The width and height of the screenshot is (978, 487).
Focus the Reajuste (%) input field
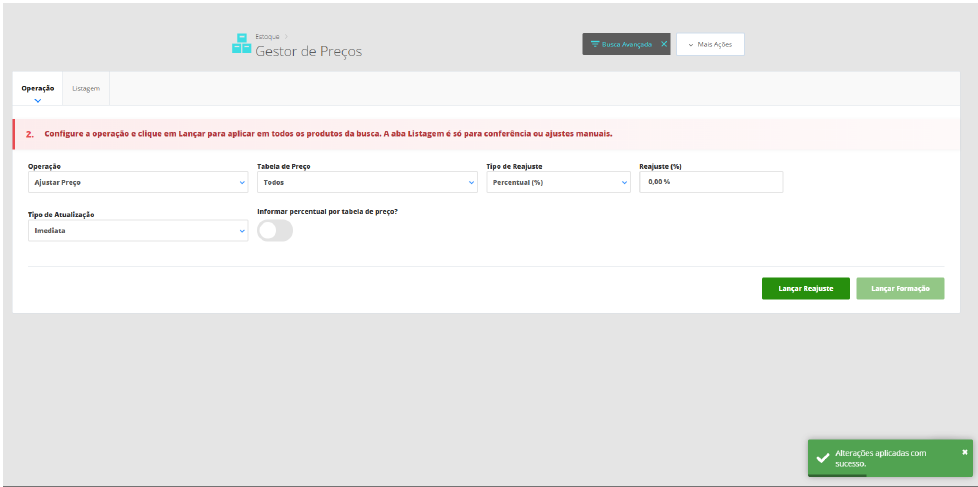[x=711, y=182]
